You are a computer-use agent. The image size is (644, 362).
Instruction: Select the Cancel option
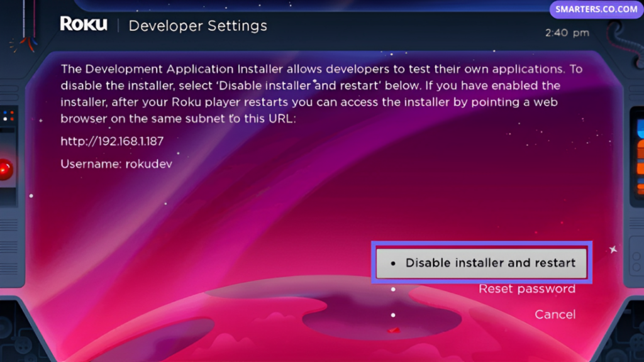click(555, 314)
